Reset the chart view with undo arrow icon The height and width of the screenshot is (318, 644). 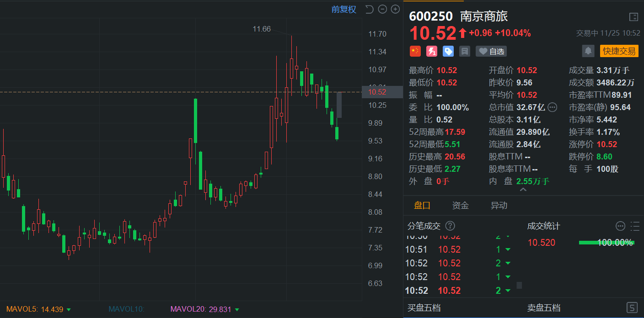[x=370, y=9]
